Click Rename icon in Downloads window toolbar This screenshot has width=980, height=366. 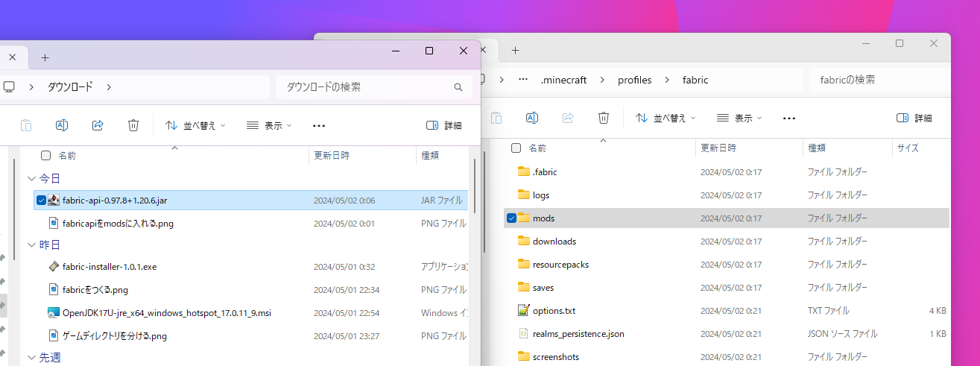coord(63,125)
